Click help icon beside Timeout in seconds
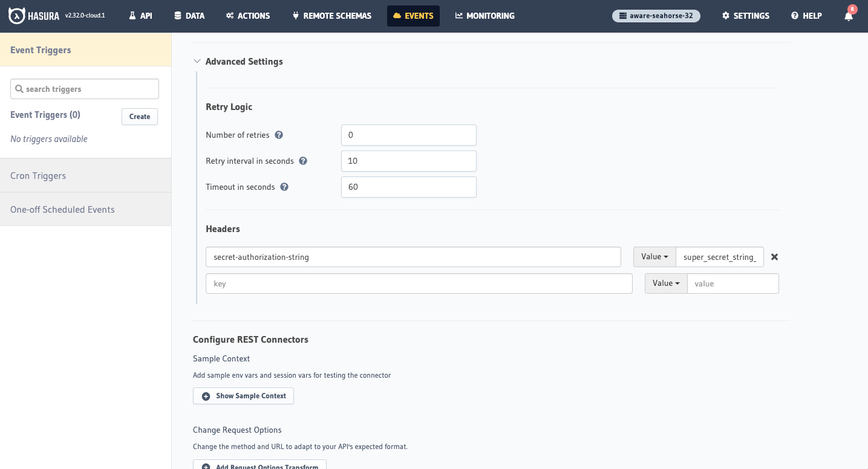Screen dimensions: 868x469 (x=284, y=187)
